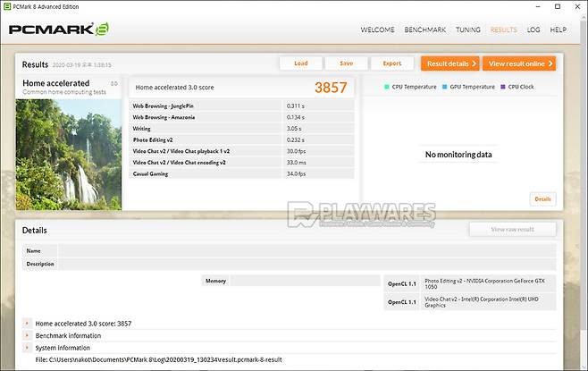Toggle GPU Temperature legend marker

(x=444, y=87)
